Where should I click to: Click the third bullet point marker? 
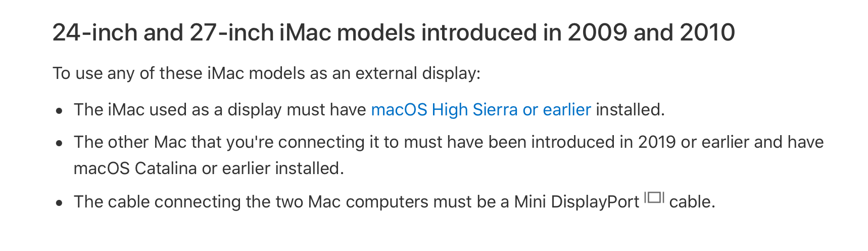60,203
